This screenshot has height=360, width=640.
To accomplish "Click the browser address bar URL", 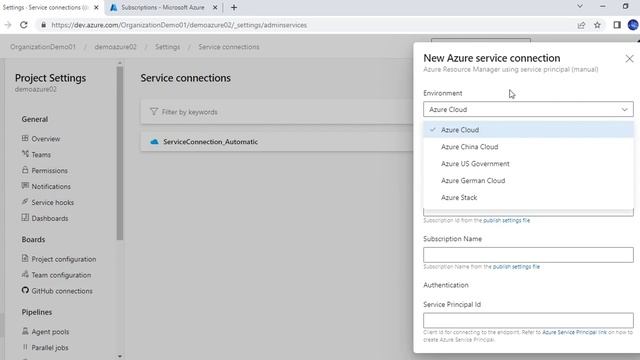I will point(179,25).
